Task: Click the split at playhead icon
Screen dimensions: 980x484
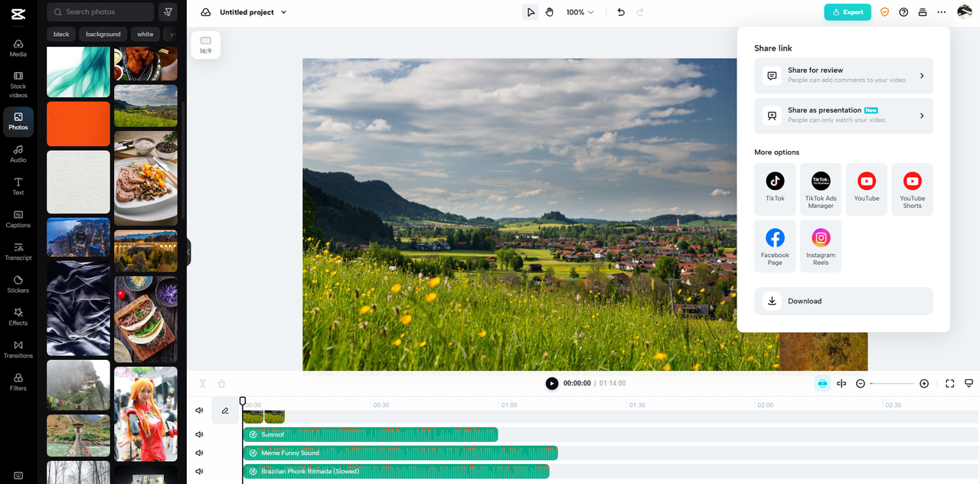Action: [x=841, y=384]
